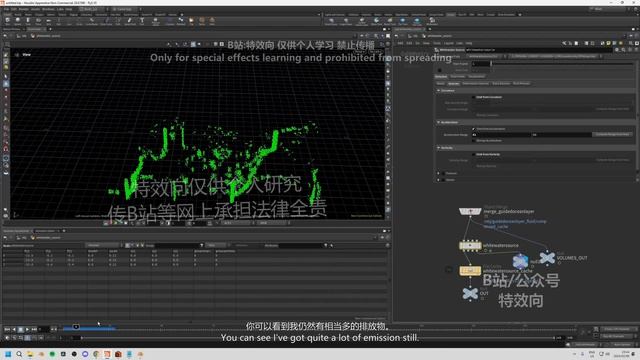Open the Windows menu

[x=48, y=9]
